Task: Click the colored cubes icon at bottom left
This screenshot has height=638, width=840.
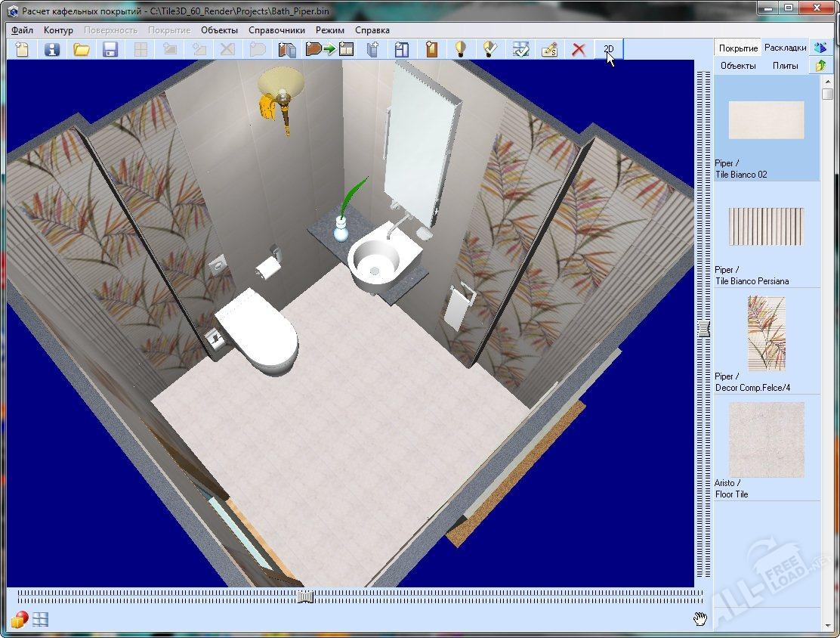Action: pyautogui.click(x=20, y=619)
